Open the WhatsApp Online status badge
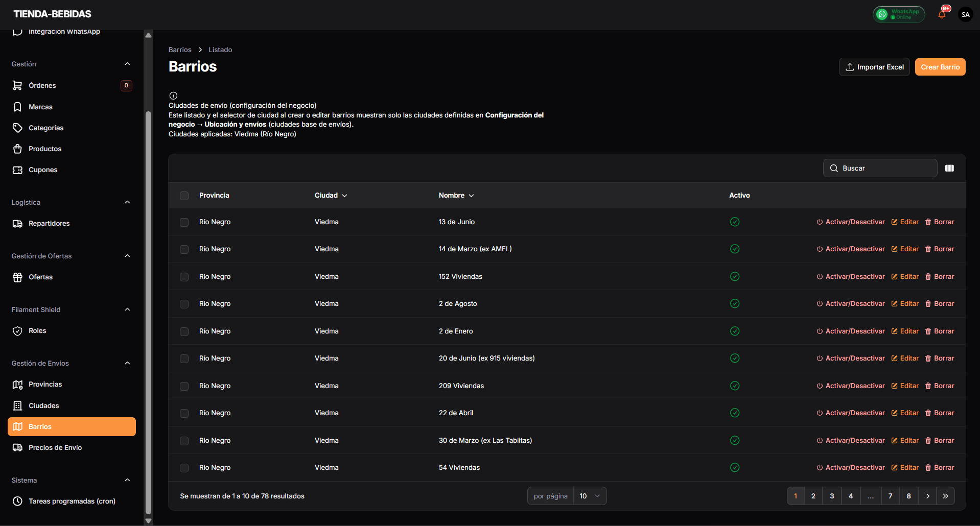 (899, 14)
